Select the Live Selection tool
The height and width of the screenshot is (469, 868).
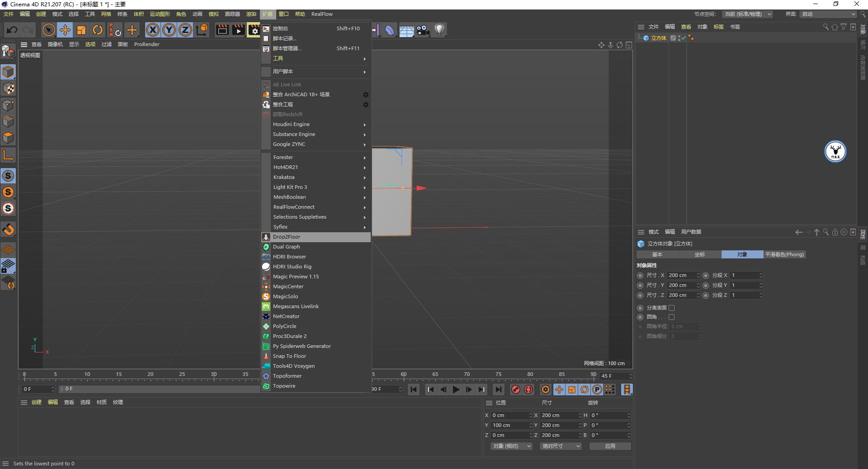coord(48,30)
